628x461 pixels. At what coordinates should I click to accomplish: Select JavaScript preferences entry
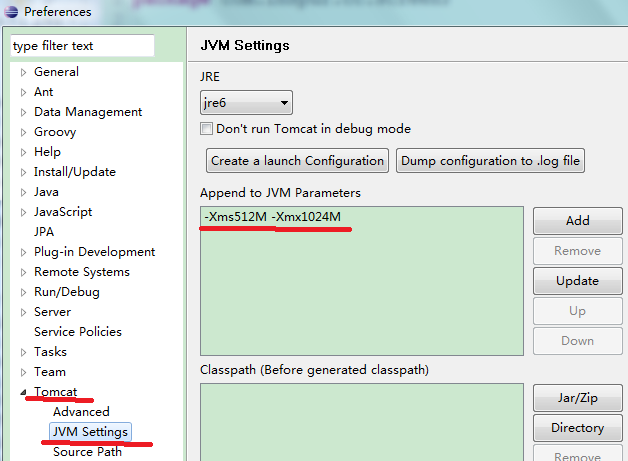63,212
